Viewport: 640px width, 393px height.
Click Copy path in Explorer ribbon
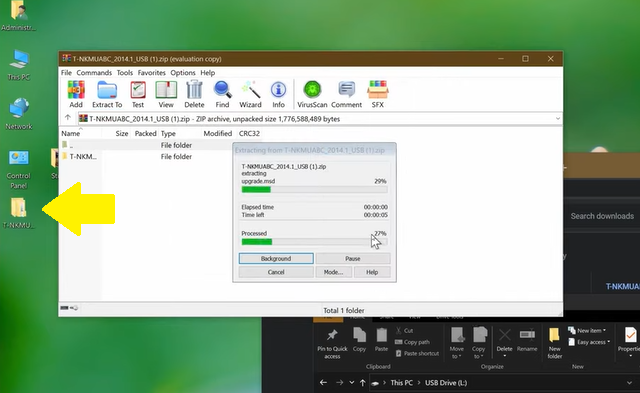point(412,342)
